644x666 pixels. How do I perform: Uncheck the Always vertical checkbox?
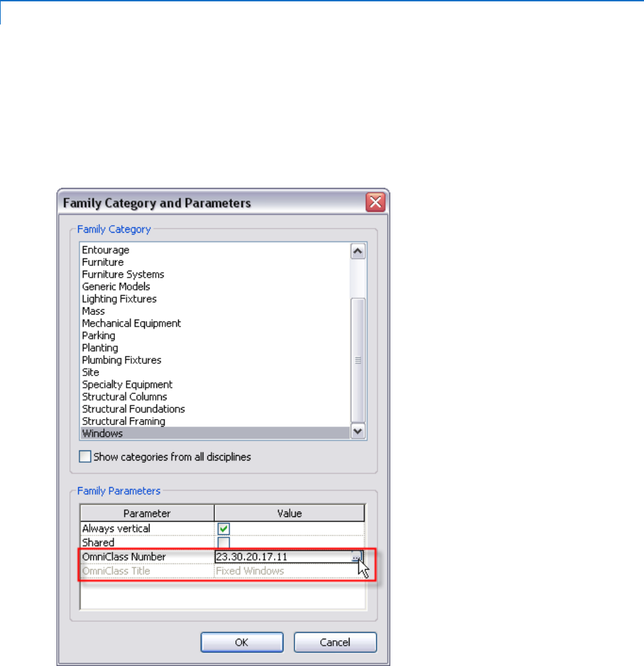(x=224, y=529)
